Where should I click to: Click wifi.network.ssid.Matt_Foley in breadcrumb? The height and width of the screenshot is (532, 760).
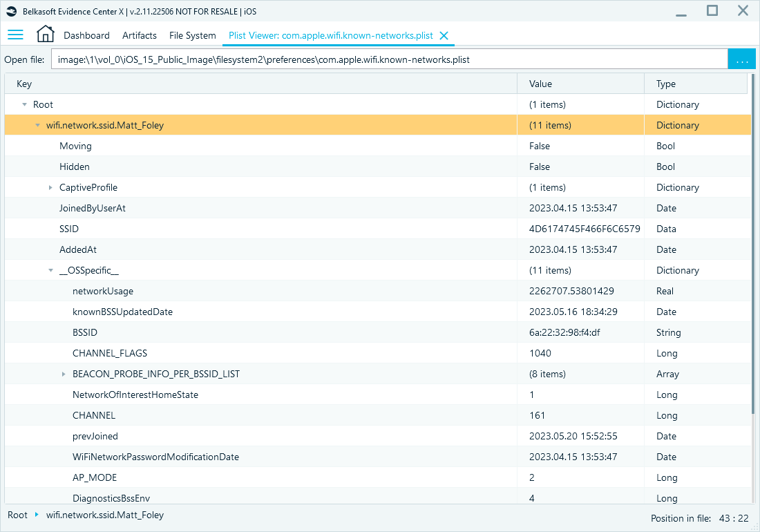[x=105, y=515]
